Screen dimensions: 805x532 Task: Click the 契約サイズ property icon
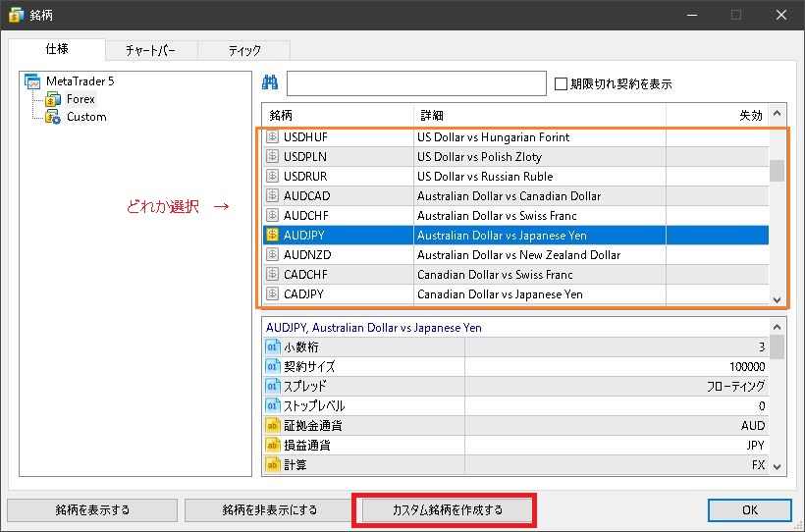pos(273,367)
